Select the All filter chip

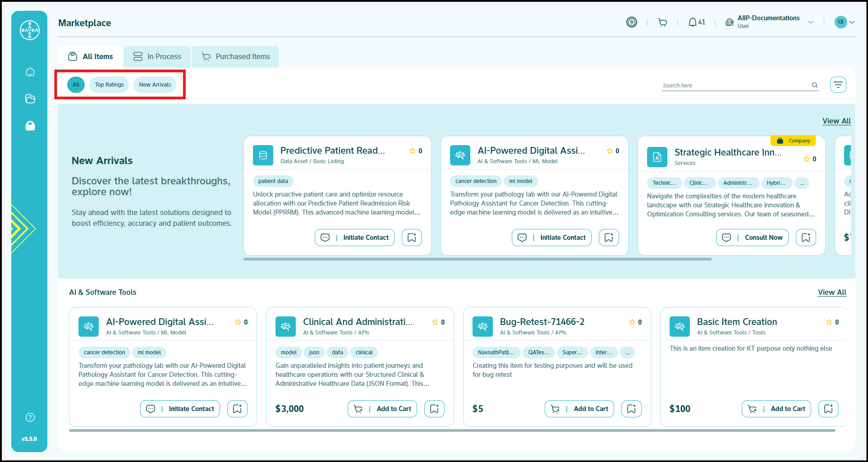pos(76,85)
